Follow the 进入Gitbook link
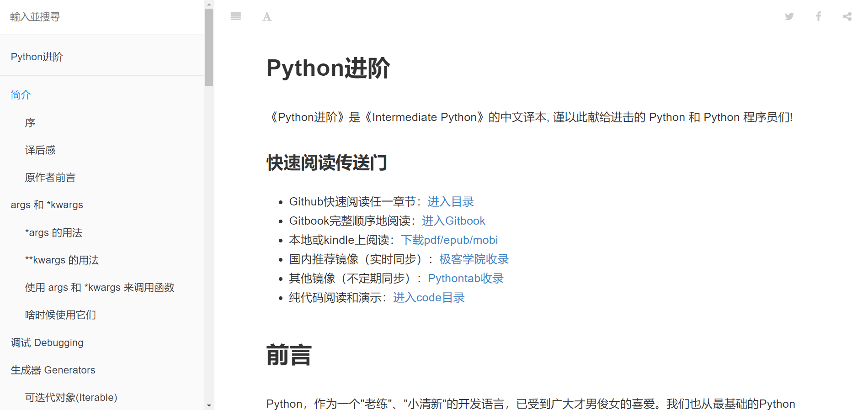The image size is (868, 410). (x=453, y=221)
